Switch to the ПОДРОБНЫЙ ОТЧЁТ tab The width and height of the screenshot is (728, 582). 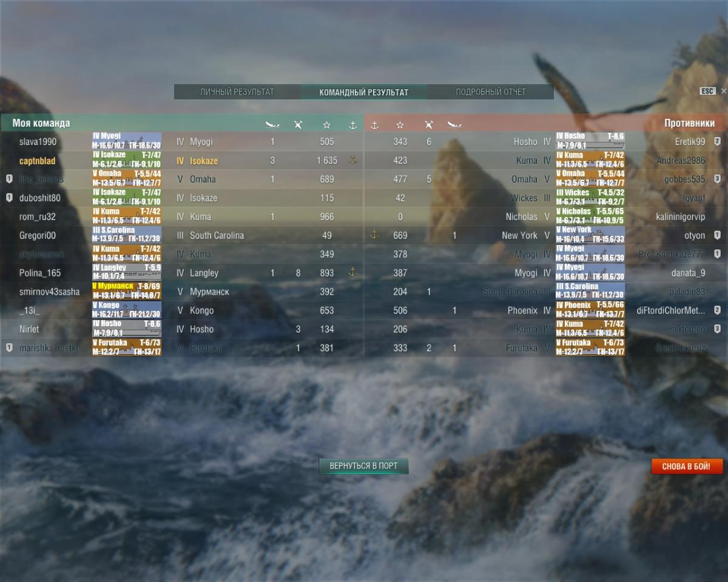point(491,92)
